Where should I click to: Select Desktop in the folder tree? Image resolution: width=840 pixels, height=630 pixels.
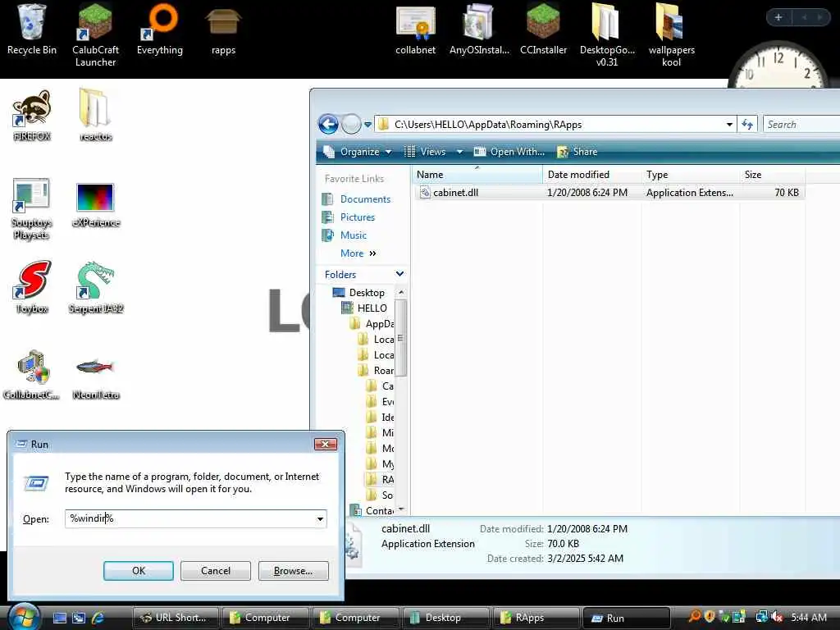(367, 293)
